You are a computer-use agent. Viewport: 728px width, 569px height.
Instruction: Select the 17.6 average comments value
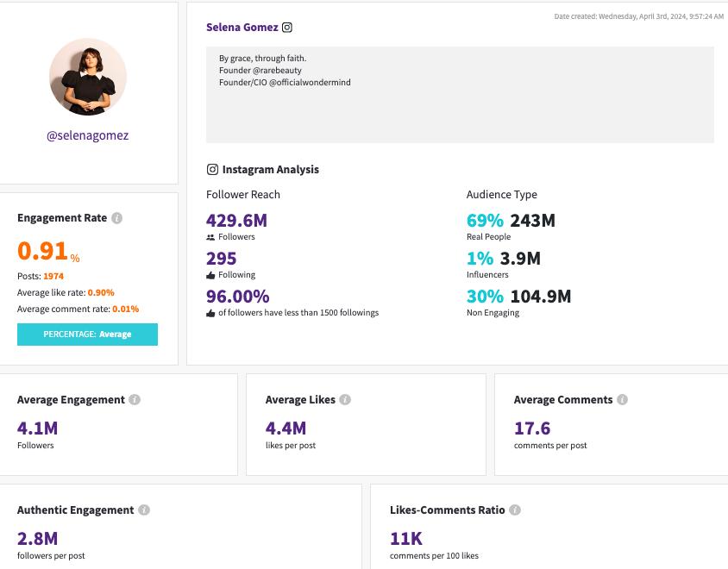click(532, 428)
